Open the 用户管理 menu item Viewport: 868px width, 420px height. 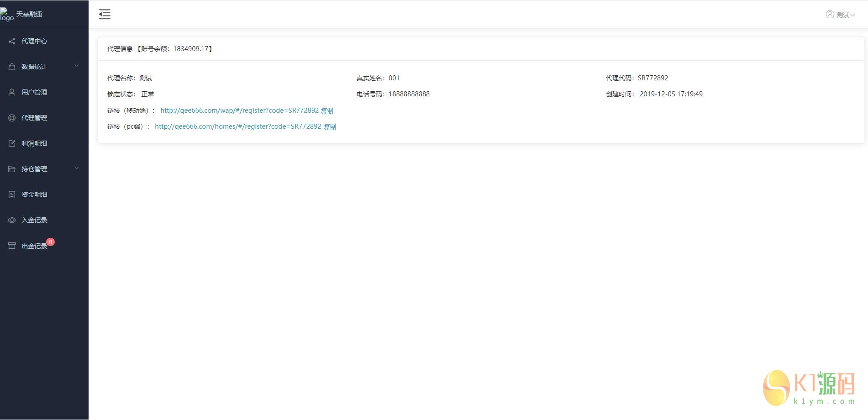[44, 92]
